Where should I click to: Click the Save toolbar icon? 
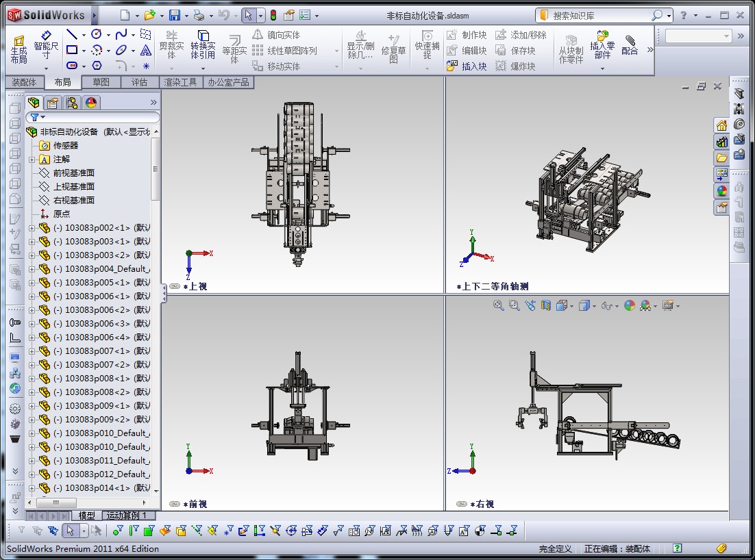click(174, 15)
